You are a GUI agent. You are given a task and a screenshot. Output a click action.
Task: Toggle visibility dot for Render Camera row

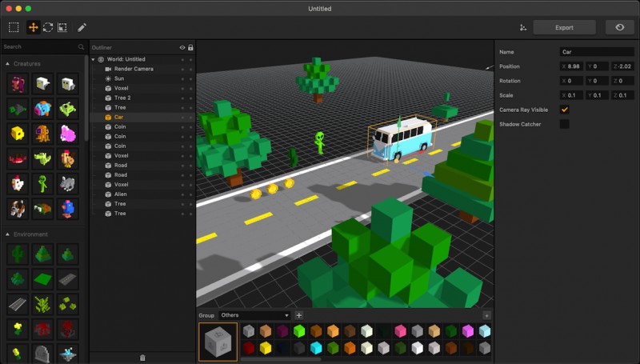click(x=182, y=69)
